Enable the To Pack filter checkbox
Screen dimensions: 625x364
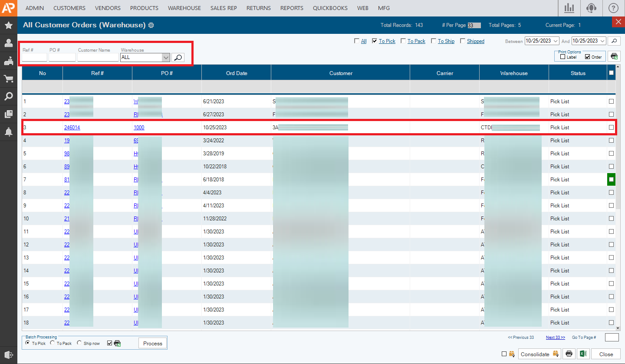tap(403, 41)
